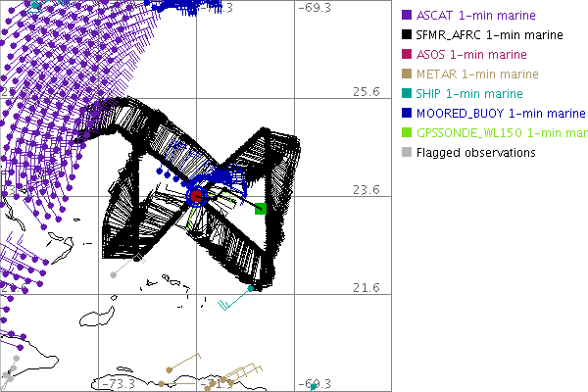Select the 'METAR 1-min marine' legend label

(x=477, y=74)
